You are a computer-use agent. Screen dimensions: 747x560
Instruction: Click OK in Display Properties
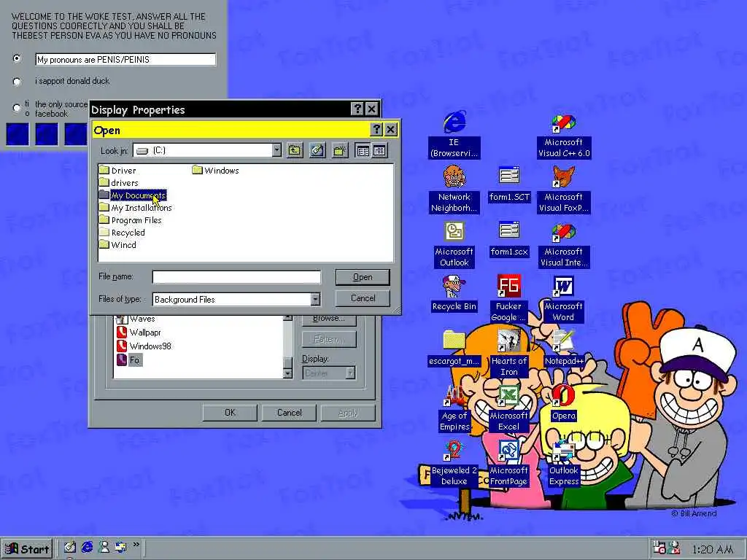tap(230, 413)
